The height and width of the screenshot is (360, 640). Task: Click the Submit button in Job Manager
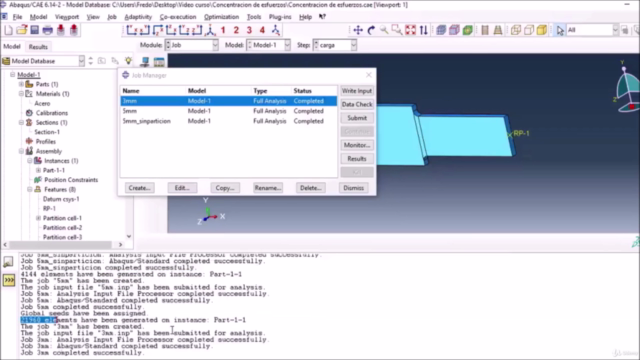point(357,118)
